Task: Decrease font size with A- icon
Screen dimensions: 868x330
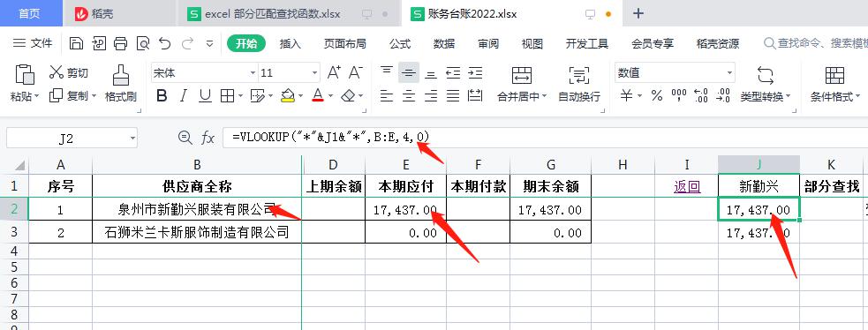Action: pos(355,72)
